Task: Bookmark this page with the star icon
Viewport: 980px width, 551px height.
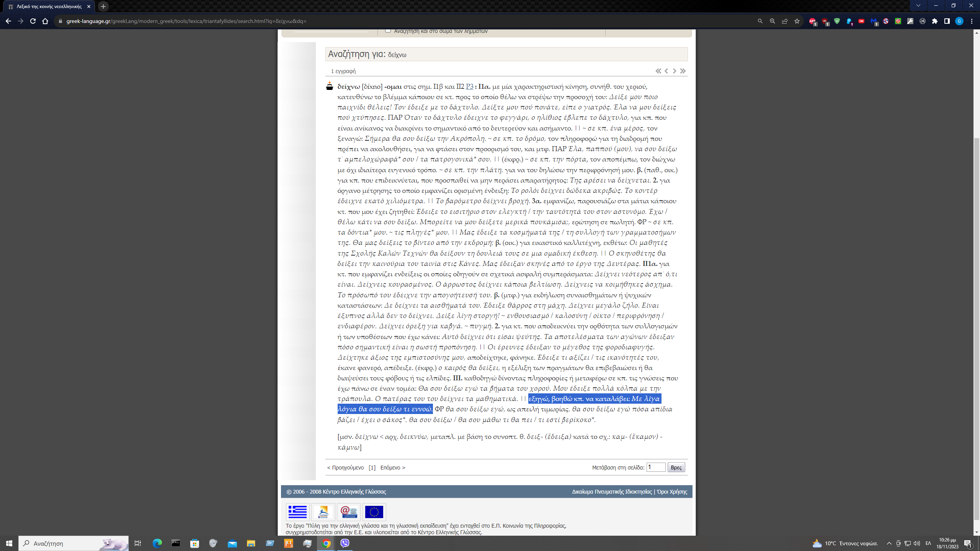Action: click(x=797, y=21)
